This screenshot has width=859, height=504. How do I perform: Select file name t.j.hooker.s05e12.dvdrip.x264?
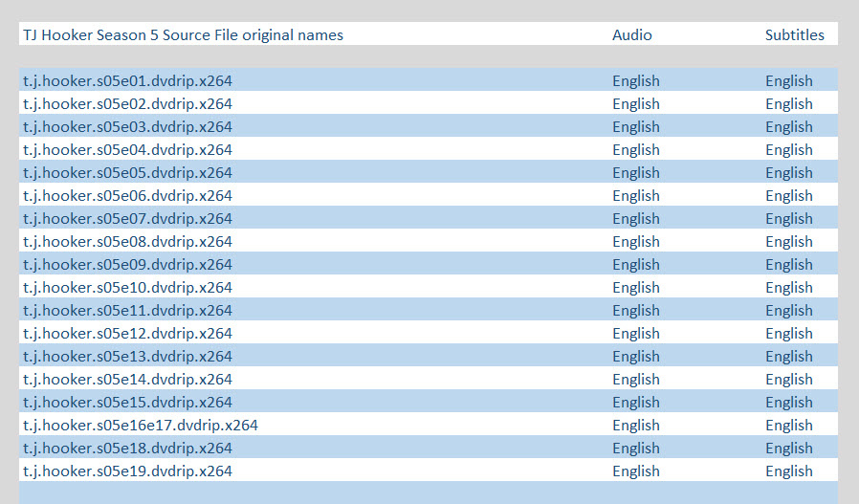[127, 334]
